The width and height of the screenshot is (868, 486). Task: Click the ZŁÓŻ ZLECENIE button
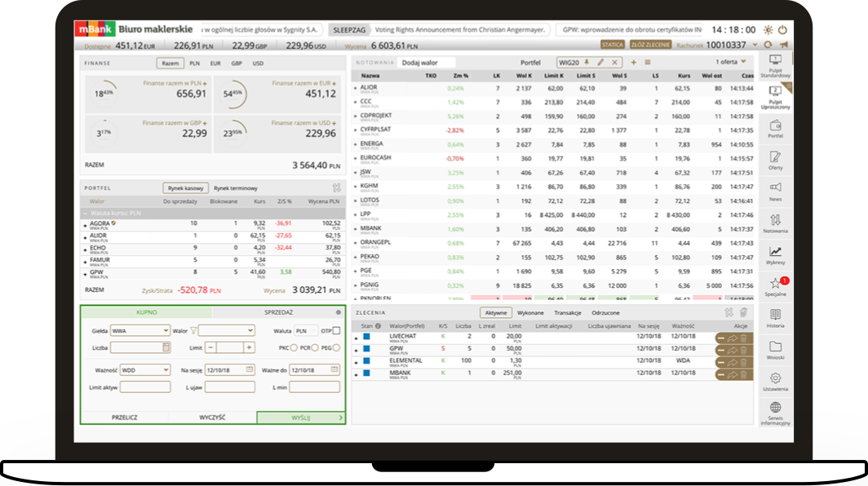pyautogui.click(x=650, y=45)
